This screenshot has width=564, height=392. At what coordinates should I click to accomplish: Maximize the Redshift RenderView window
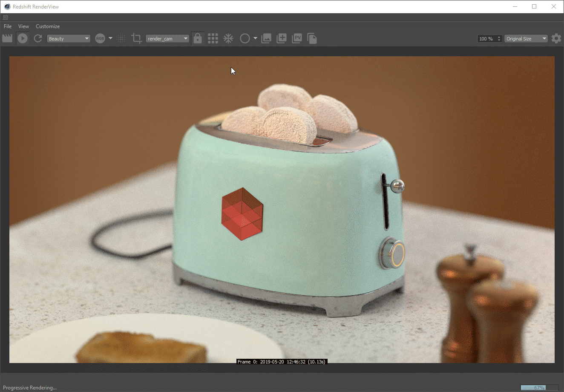(x=534, y=6)
